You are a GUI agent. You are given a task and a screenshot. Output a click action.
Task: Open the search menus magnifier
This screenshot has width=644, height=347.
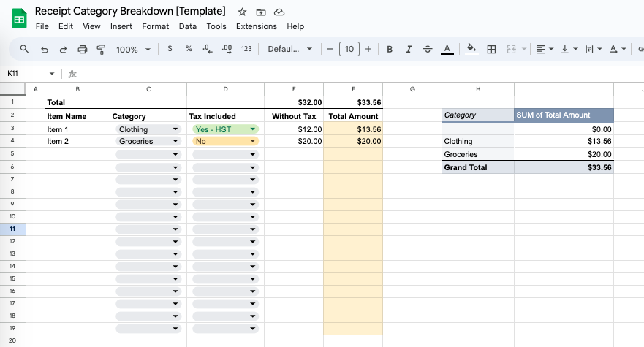24,49
